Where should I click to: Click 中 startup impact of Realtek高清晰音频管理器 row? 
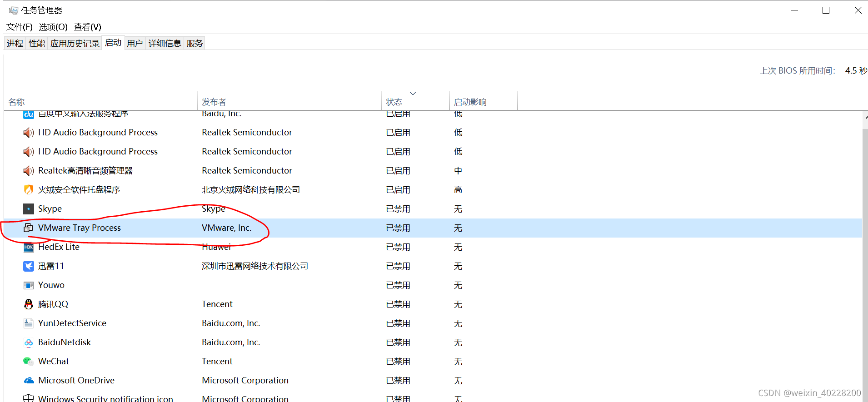tap(458, 171)
